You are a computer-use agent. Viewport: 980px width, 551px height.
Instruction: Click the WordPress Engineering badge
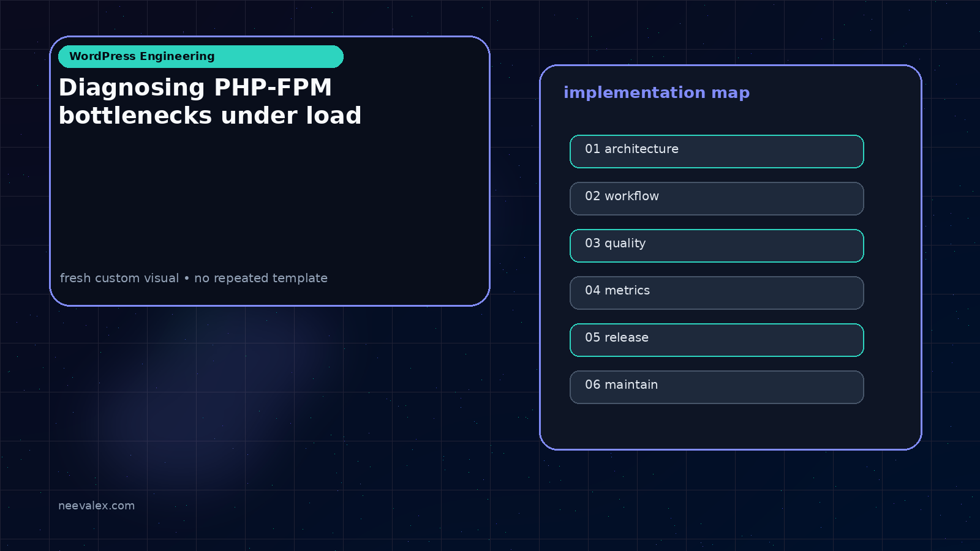(x=201, y=56)
